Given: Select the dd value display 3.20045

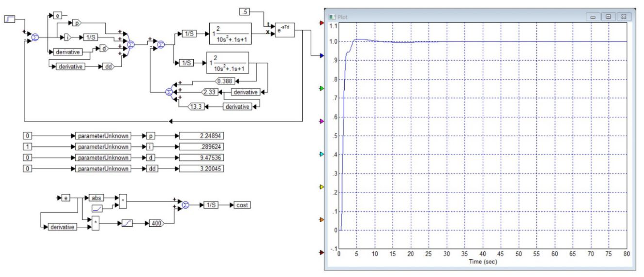Looking at the screenshot, I should tap(201, 169).
